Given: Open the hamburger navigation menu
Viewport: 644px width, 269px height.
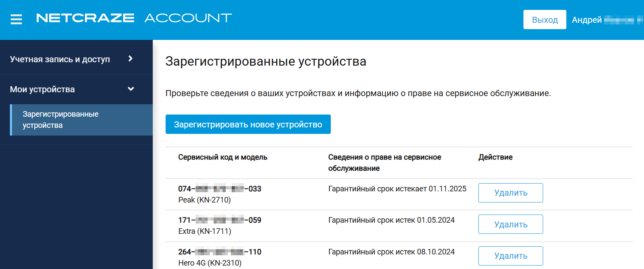Looking at the screenshot, I should click(x=16, y=20).
